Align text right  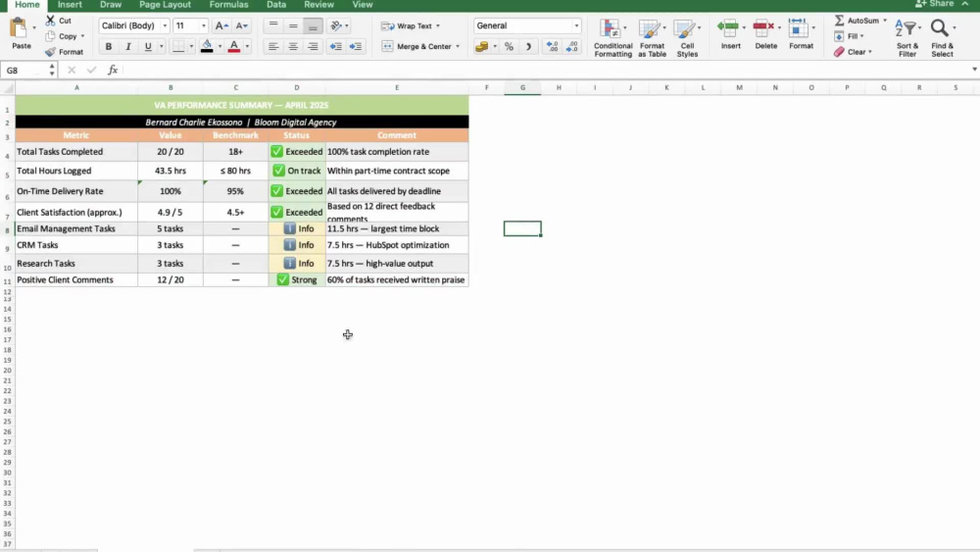click(x=314, y=46)
